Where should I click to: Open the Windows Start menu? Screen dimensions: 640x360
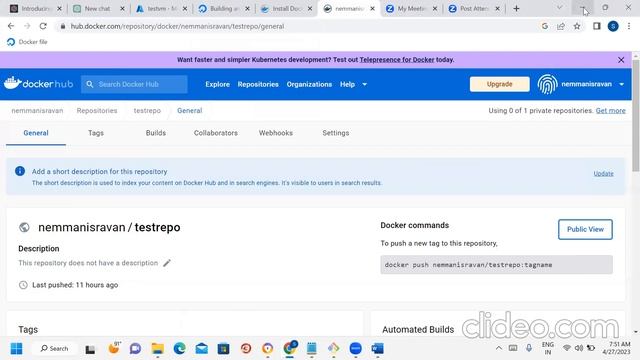(x=16, y=349)
